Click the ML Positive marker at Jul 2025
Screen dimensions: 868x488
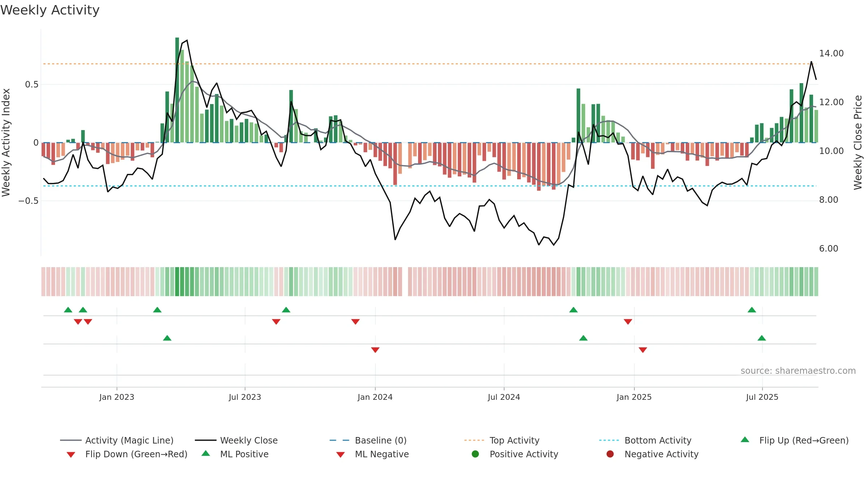[762, 338]
